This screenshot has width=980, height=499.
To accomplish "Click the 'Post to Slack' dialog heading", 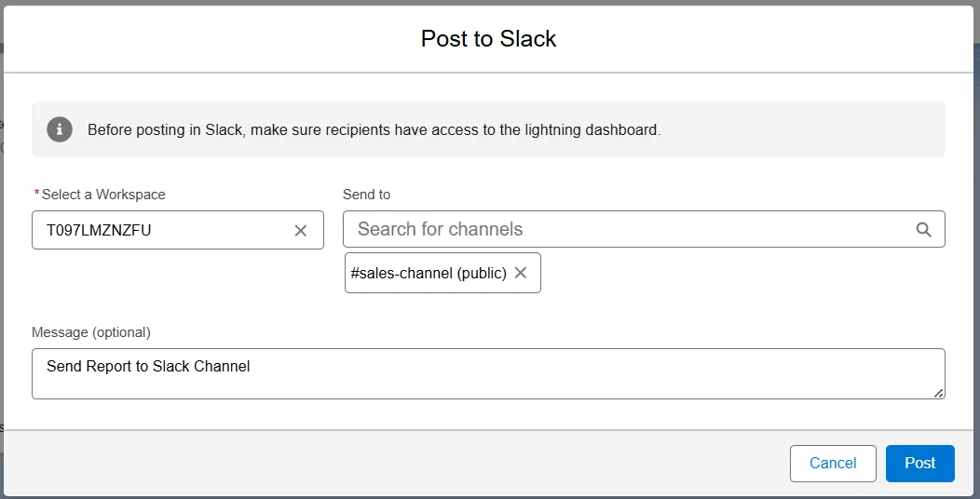I will [x=488, y=39].
